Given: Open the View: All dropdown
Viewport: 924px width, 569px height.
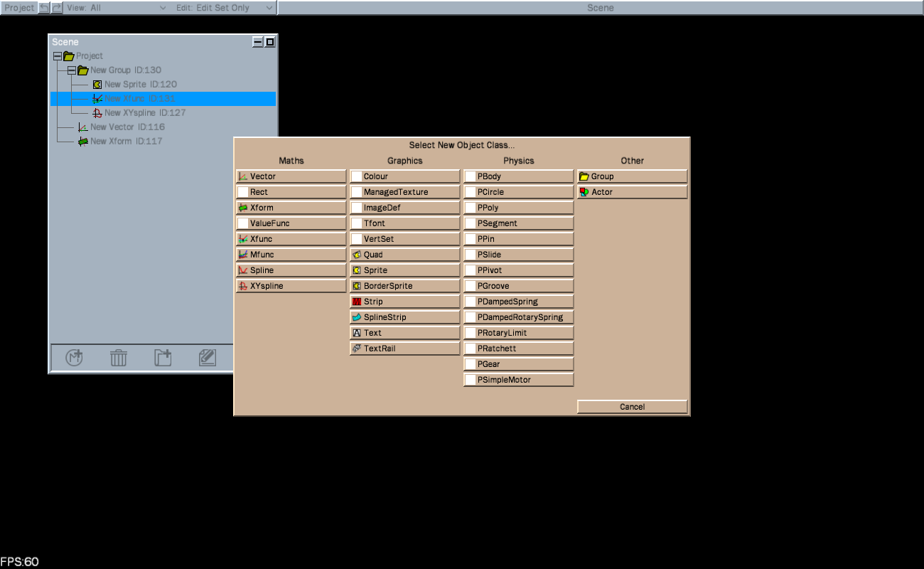Looking at the screenshot, I should tap(117, 8).
